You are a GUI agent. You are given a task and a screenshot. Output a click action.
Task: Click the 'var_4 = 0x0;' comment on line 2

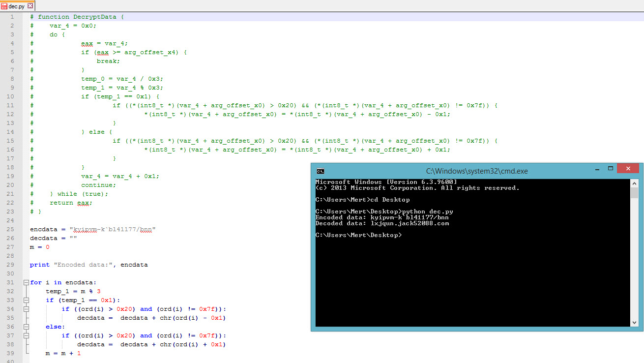coord(73,26)
